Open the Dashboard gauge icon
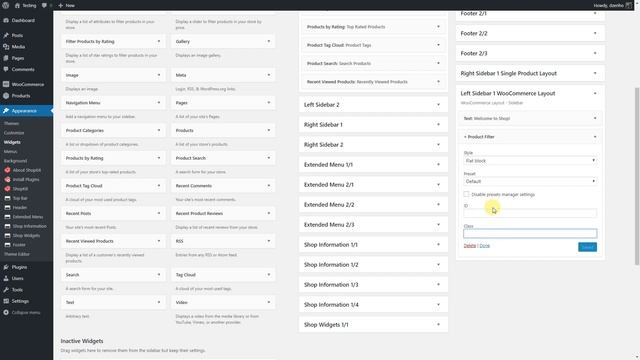 click(6, 20)
